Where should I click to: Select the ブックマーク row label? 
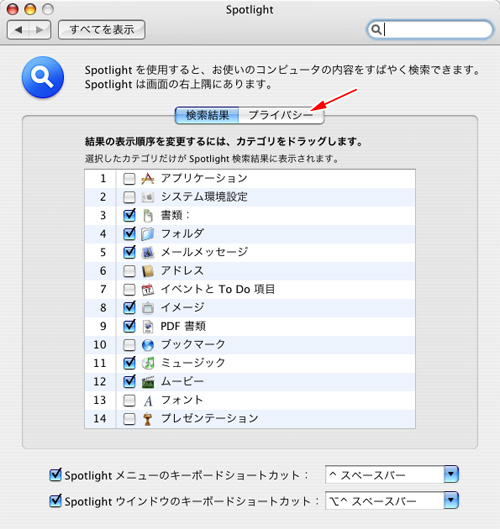point(193,344)
